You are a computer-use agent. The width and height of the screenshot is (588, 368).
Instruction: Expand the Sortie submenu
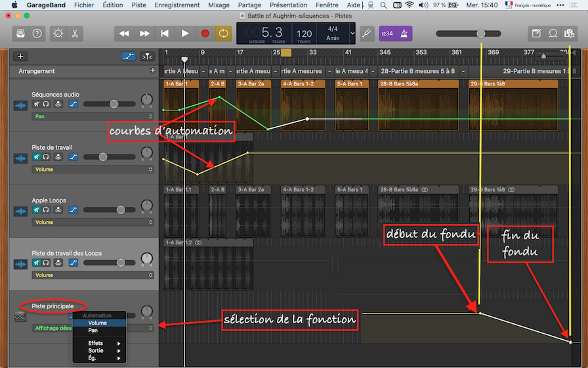[99, 351]
